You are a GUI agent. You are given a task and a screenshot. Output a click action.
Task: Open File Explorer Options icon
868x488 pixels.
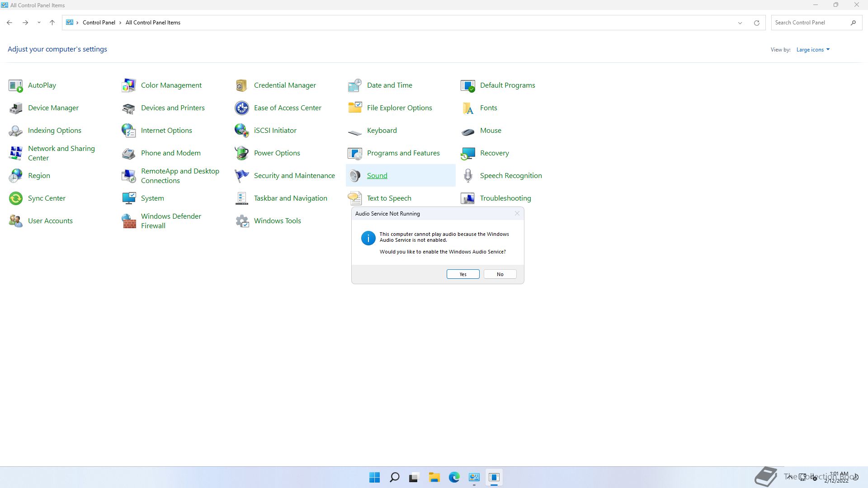pos(354,108)
